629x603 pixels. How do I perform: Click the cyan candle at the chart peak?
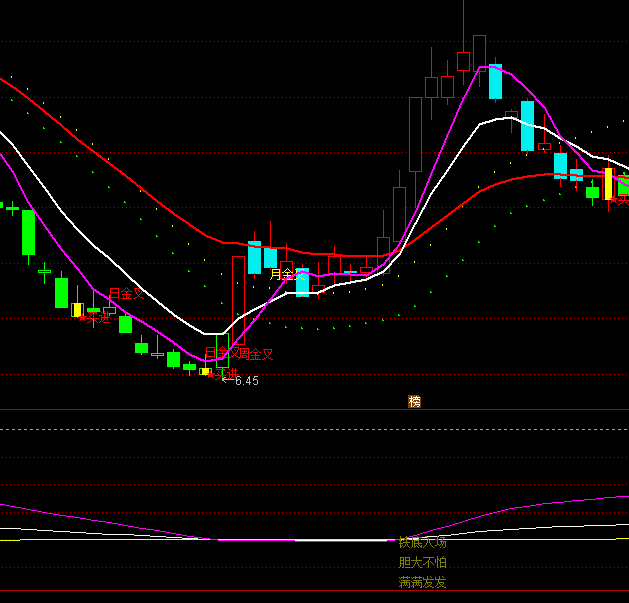click(x=495, y=82)
